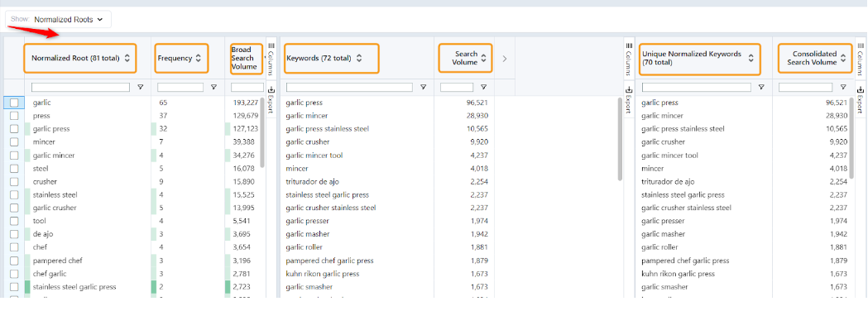Export the keywords table
This screenshot has height=311, width=868.
pyautogui.click(x=628, y=99)
